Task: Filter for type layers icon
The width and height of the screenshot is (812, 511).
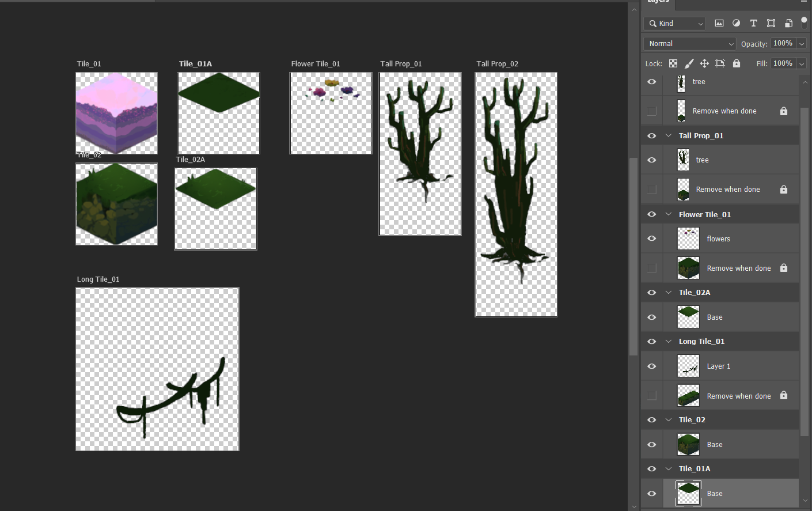Action: click(x=753, y=24)
